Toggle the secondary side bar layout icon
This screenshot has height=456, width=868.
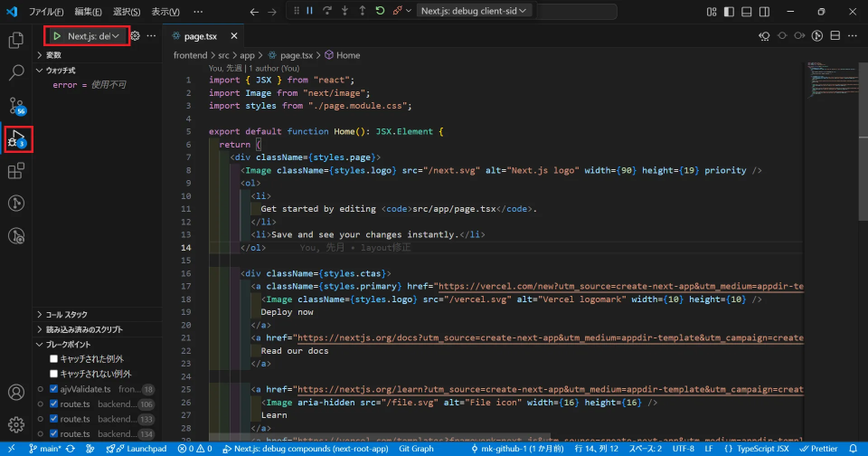point(765,12)
